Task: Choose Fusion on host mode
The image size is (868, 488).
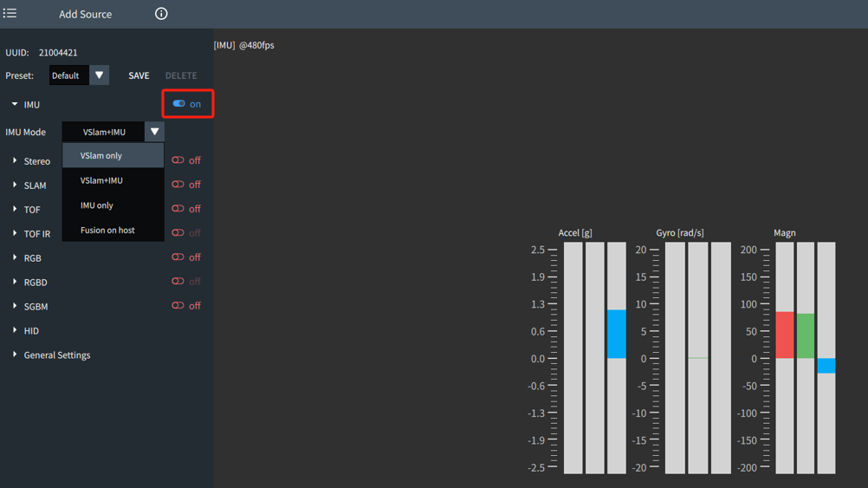Action: 113,231
